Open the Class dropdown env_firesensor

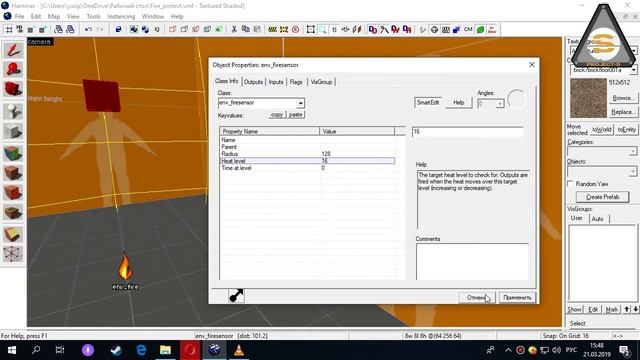coord(300,103)
